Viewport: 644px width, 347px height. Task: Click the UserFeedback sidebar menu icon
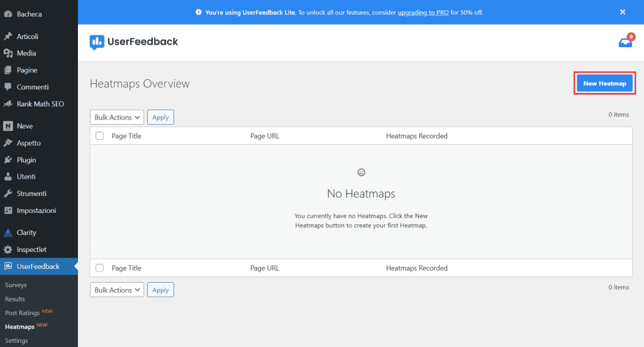pyautogui.click(x=8, y=266)
